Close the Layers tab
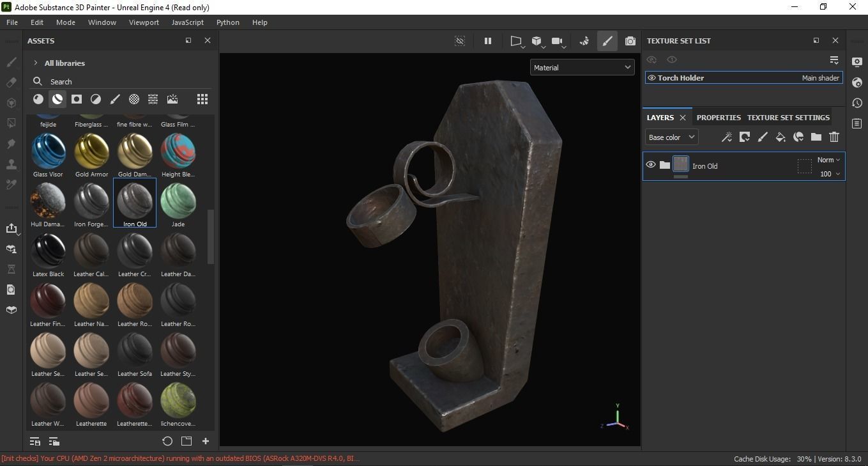Image resolution: width=868 pixels, height=466 pixels. tap(683, 118)
